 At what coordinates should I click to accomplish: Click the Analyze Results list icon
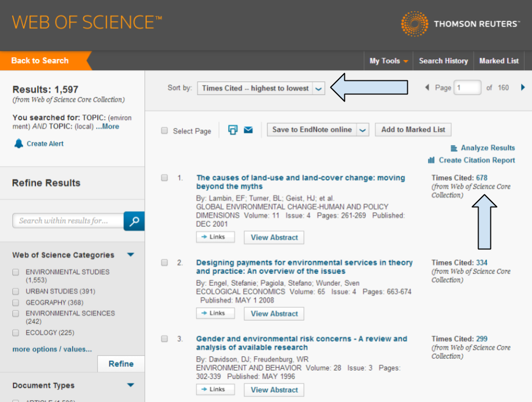453,148
